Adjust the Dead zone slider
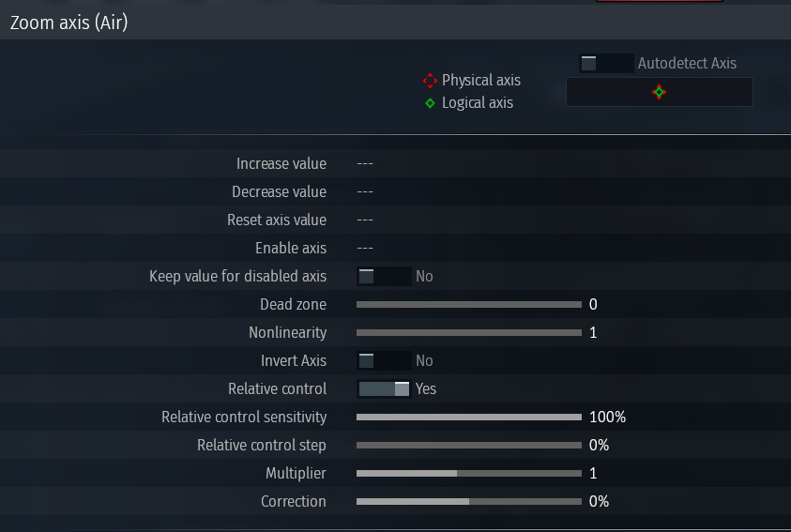Viewport: 791px width, 532px height. 469,305
